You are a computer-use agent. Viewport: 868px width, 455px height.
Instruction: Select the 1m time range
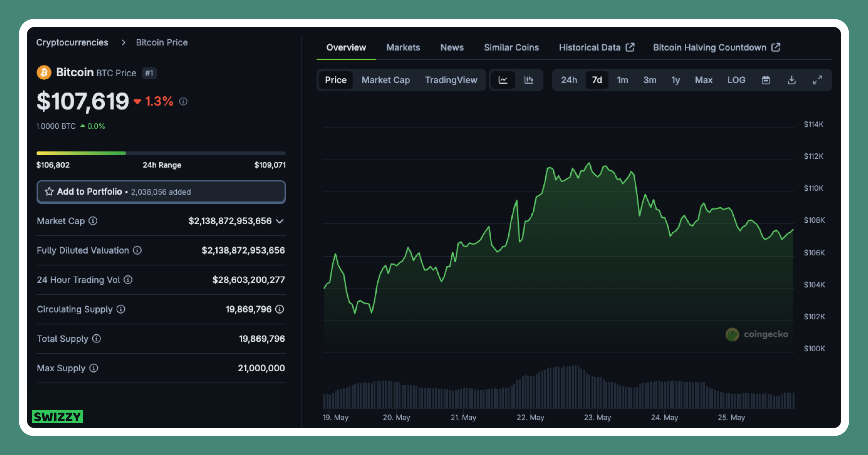pyautogui.click(x=623, y=80)
